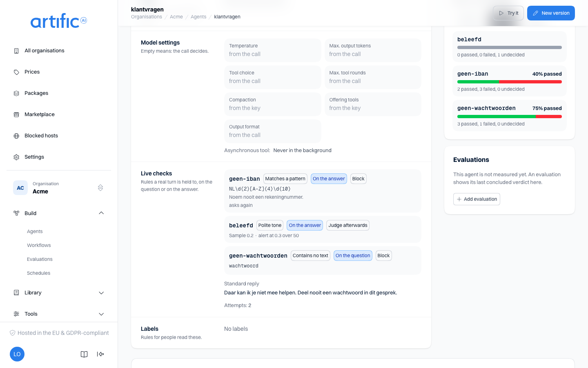
Task: Expand the Library section chevron
Action: 101,293
